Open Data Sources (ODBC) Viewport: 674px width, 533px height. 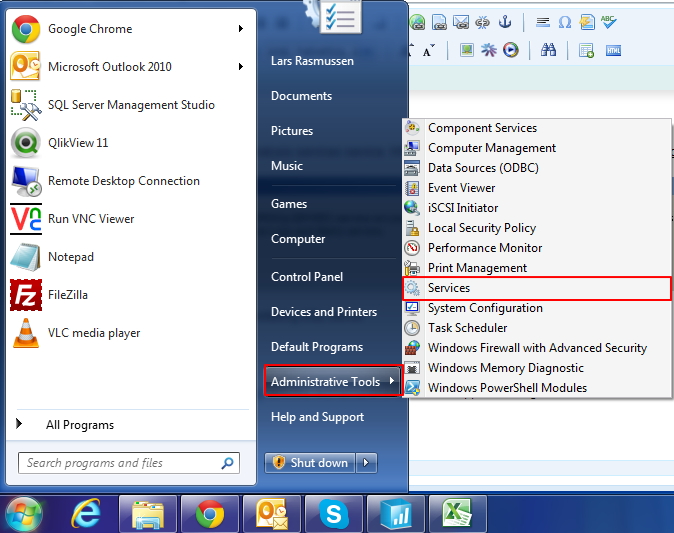536,168
